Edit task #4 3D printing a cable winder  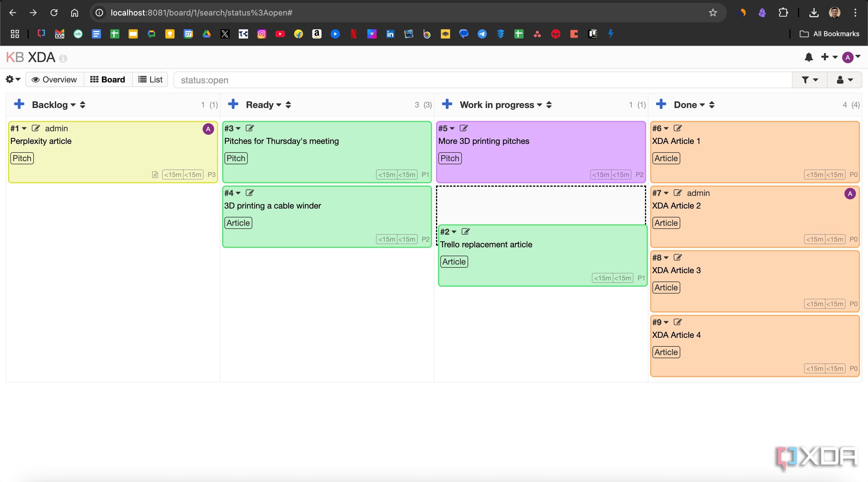click(250, 193)
